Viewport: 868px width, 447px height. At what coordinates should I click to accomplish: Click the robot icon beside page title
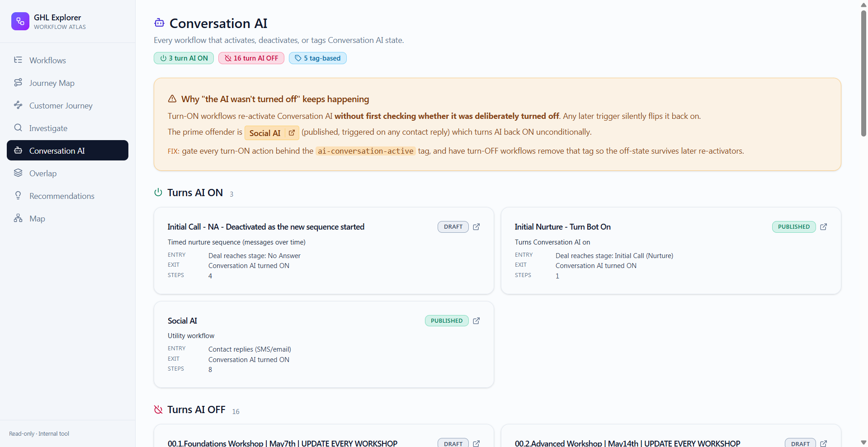pyautogui.click(x=159, y=23)
